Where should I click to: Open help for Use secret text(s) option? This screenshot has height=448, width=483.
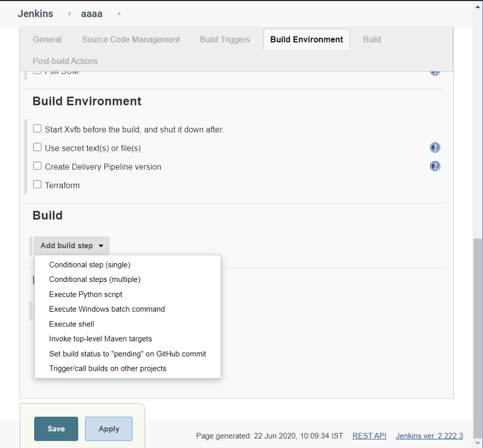point(435,148)
